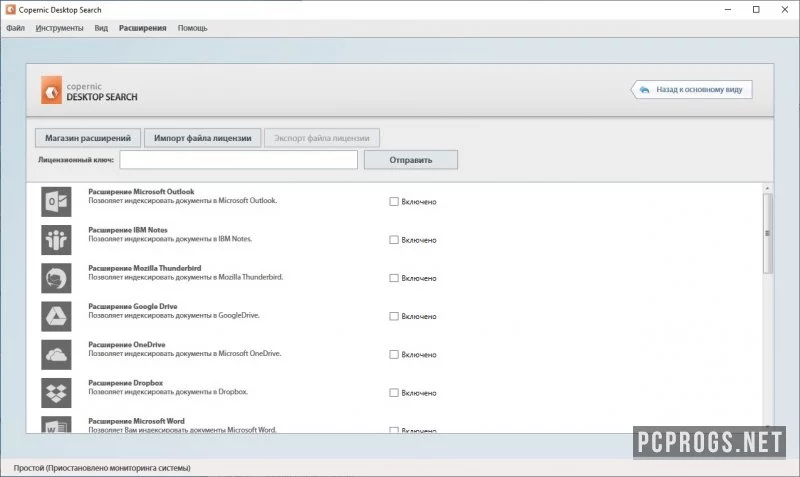Viewport: 800px width, 477px height.
Task: Click description mentioning GoogleDrive documents
Action: [174, 315]
